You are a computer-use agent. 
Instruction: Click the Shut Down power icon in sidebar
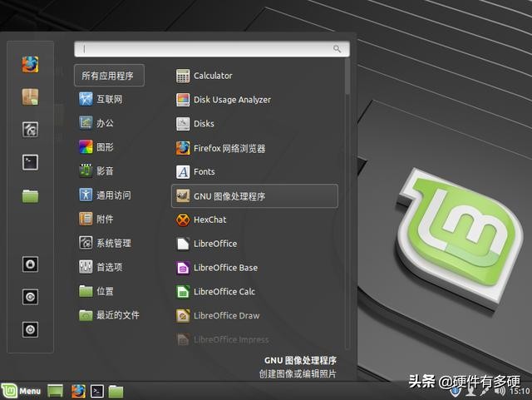(30, 329)
